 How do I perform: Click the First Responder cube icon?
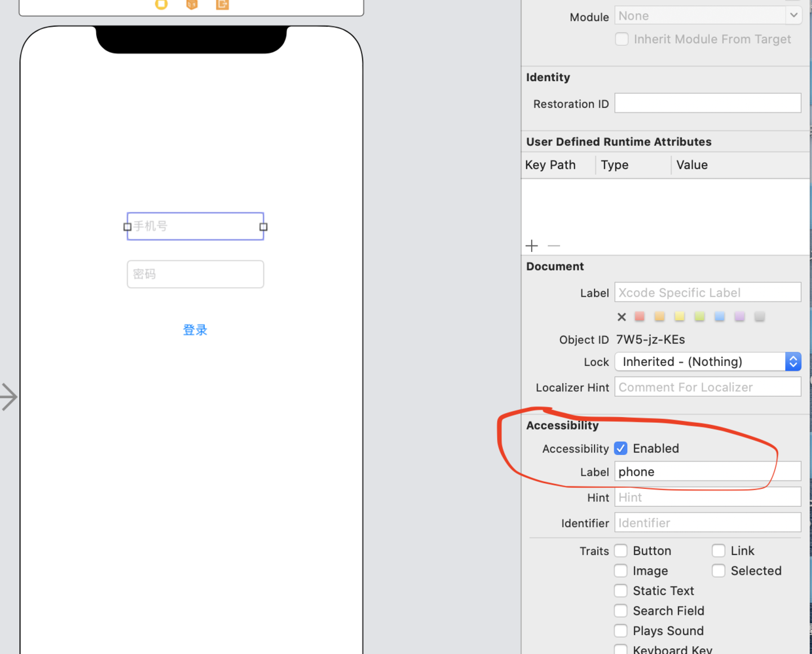[x=192, y=4]
